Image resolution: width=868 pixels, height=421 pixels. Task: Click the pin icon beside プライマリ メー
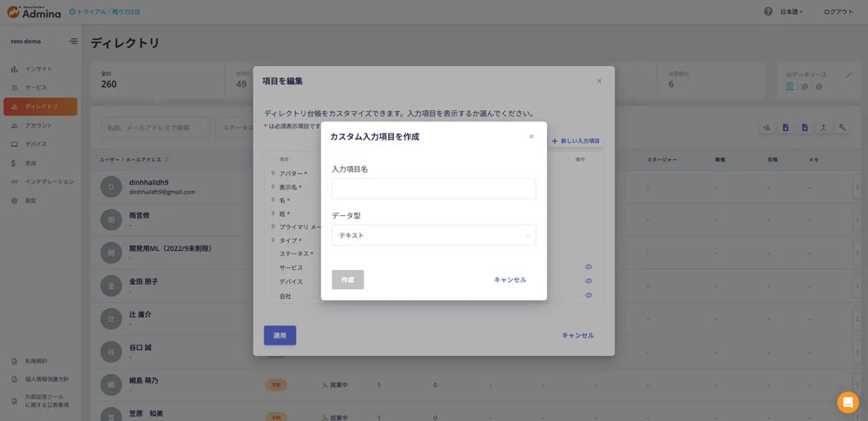click(x=273, y=227)
